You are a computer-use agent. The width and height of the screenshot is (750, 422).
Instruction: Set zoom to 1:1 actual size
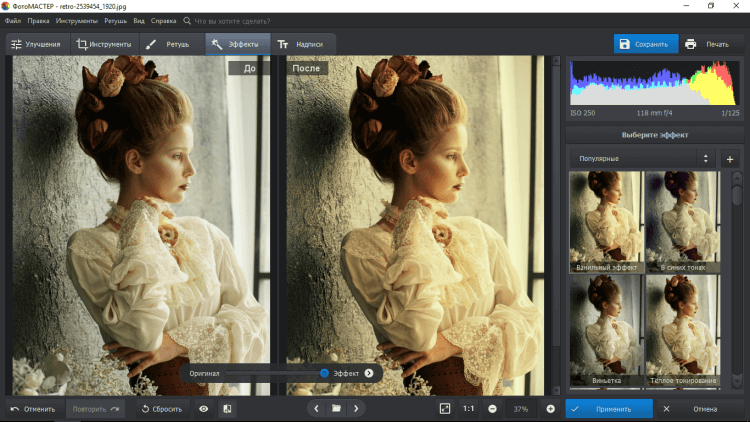click(x=469, y=409)
